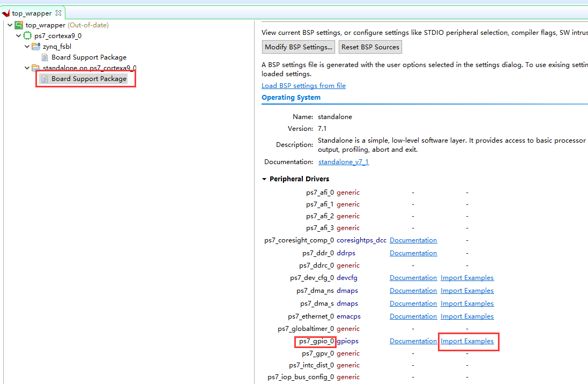Screen dimensions: 588x384
Task: Click document icon of highlighted Board Support Package
Action: [x=44, y=79]
